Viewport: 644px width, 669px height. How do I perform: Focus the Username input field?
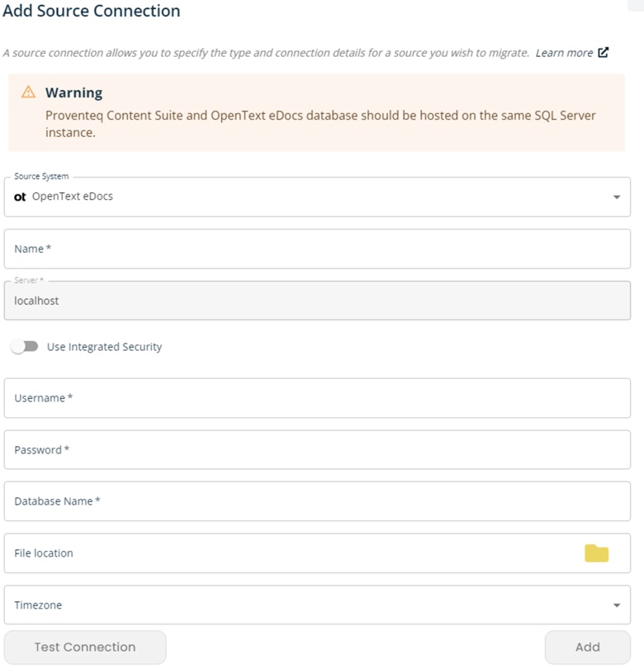(x=317, y=397)
